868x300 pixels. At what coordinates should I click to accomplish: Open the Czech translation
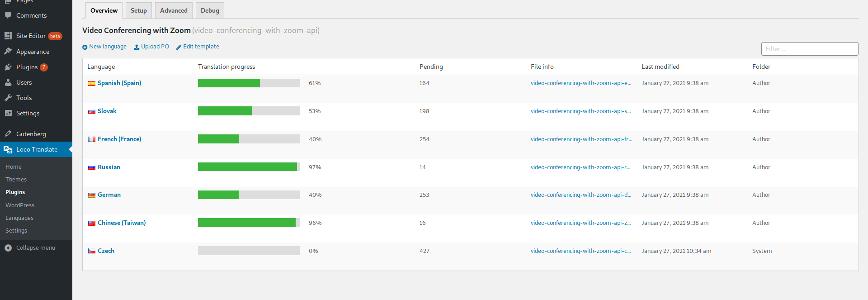pyautogui.click(x=106, y=251)
